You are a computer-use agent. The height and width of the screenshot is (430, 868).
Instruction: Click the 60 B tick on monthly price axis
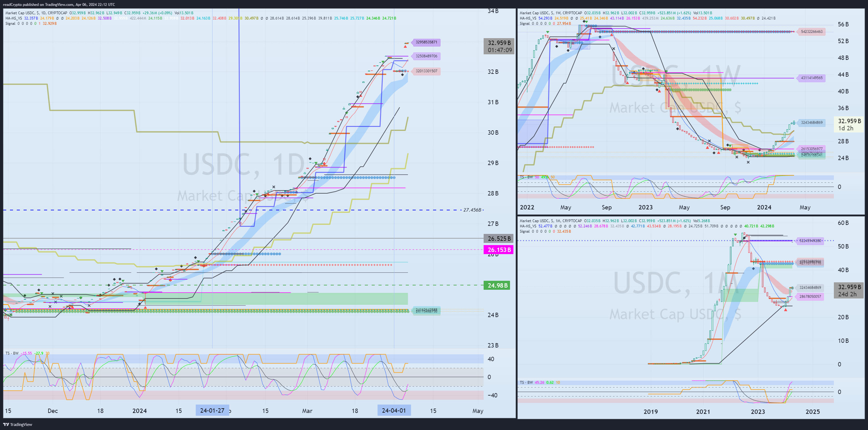(843, 223)
